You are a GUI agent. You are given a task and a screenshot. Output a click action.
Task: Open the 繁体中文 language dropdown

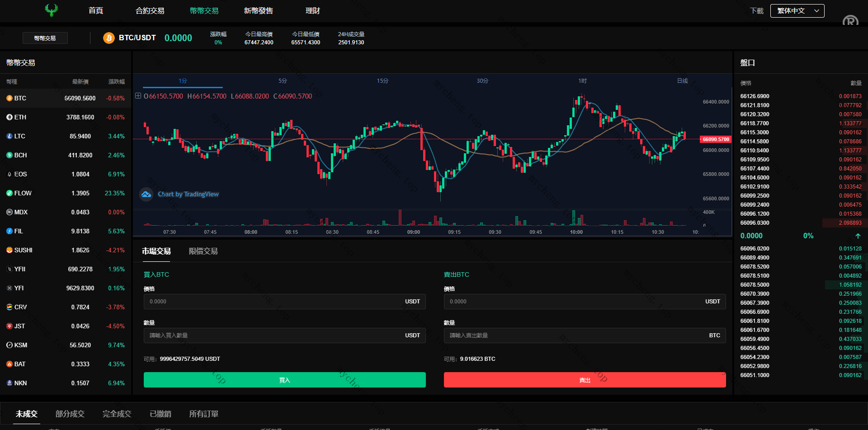tap(797, 11)
